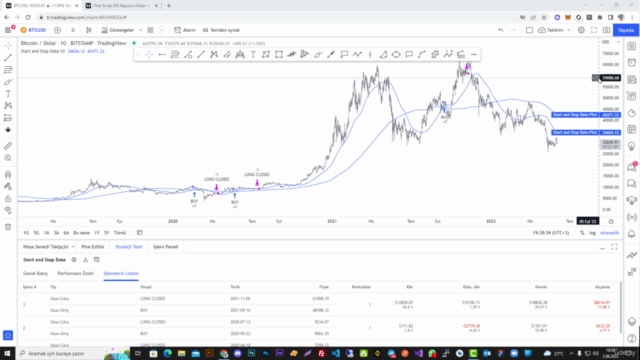Select horizontal ray tool in floating toolbar
This screenshot has height=360, width=640.
(162, 54)
